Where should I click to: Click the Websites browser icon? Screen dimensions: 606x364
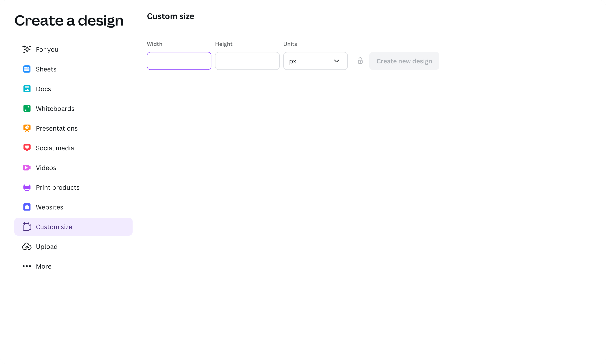point(27,207)
